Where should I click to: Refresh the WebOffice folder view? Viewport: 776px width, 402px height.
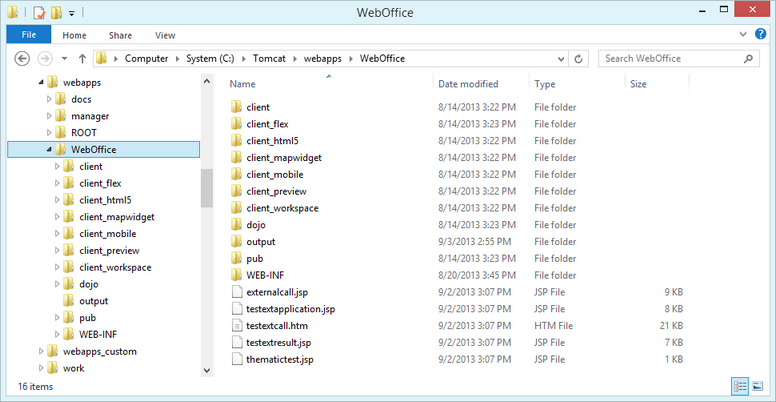578,59
